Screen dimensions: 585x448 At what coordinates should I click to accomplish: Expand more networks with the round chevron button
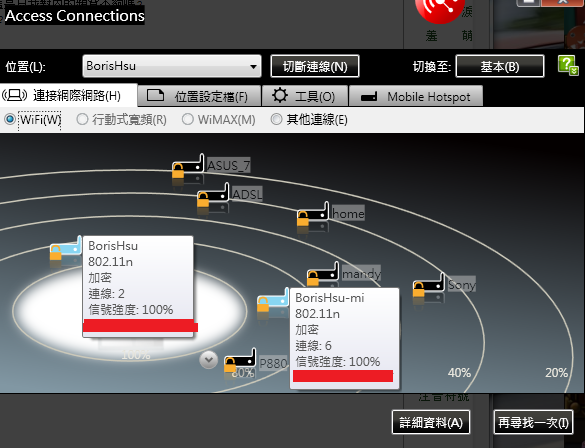tap(209, 360)
